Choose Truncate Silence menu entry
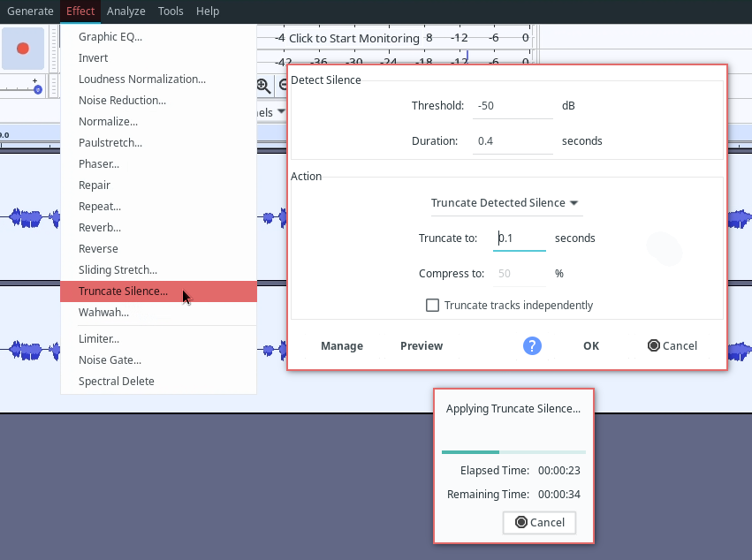Viewport: 752px width, 560px height. [123, 291]
